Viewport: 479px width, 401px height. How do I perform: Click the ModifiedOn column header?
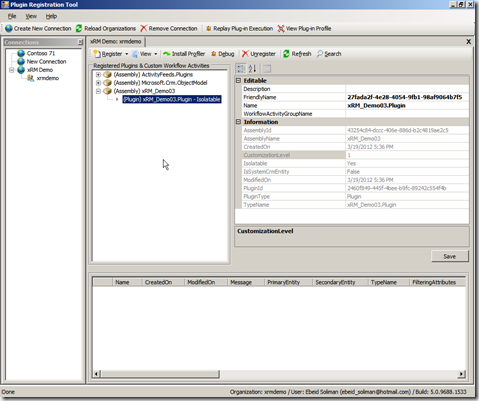pos(206,282)
